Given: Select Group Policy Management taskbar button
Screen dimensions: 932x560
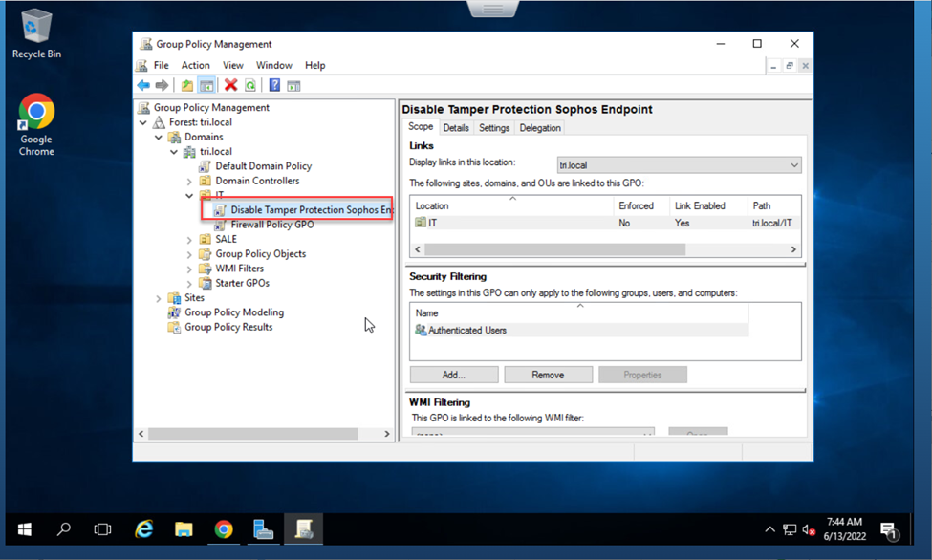Looking at the screenshot, I should click(x=304, y=529).
